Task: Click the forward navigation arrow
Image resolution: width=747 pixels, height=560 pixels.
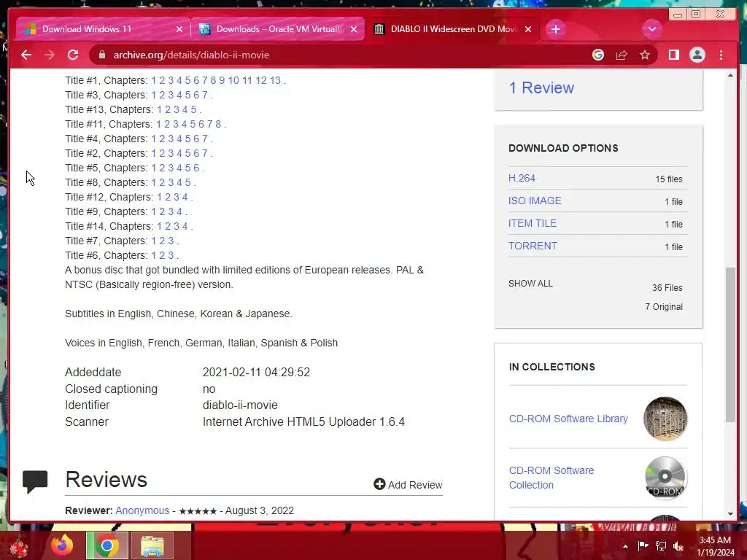Action: coord(50,55)
